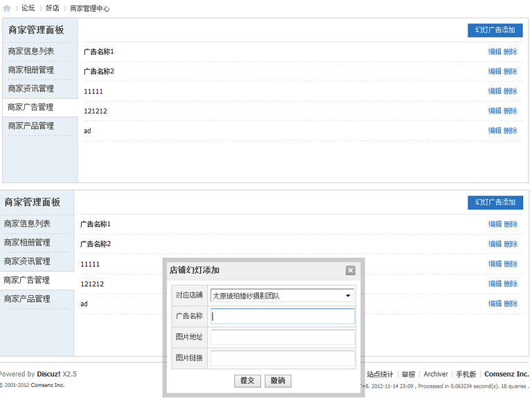Delete 广告名称2 in top panel
The height and width of the screenshot is (412, 532).
(x=511, y=71)
